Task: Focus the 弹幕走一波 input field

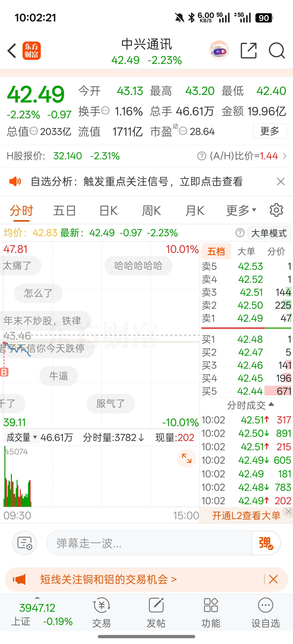Action: (149, 543)
